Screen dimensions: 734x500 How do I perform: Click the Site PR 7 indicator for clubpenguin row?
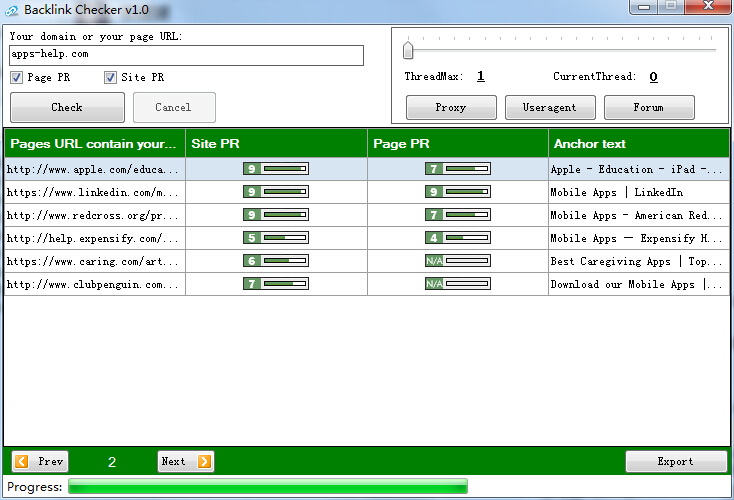click(x=276, y=284)
